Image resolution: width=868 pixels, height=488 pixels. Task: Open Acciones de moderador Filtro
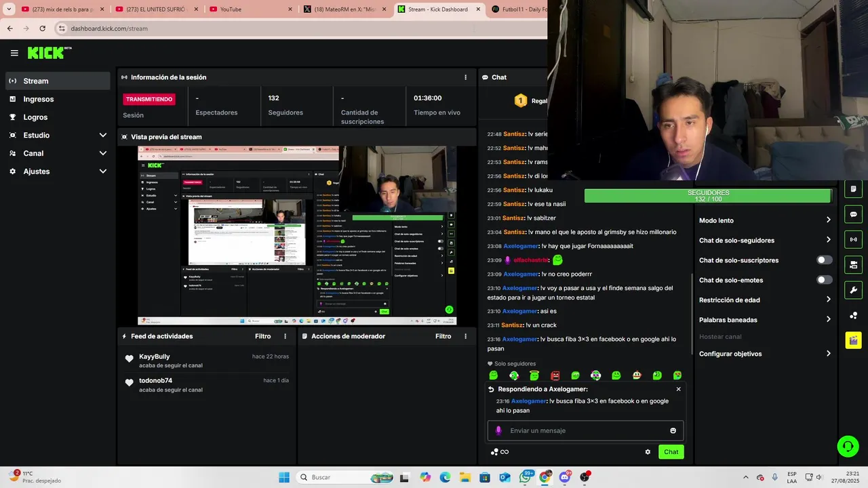[443, 336]
